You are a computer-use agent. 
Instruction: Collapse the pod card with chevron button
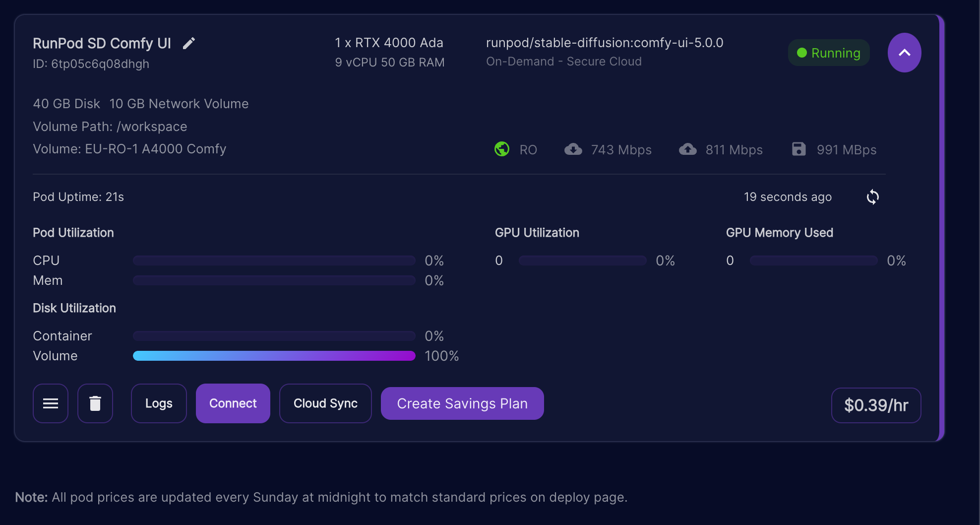tap(904, 53)
